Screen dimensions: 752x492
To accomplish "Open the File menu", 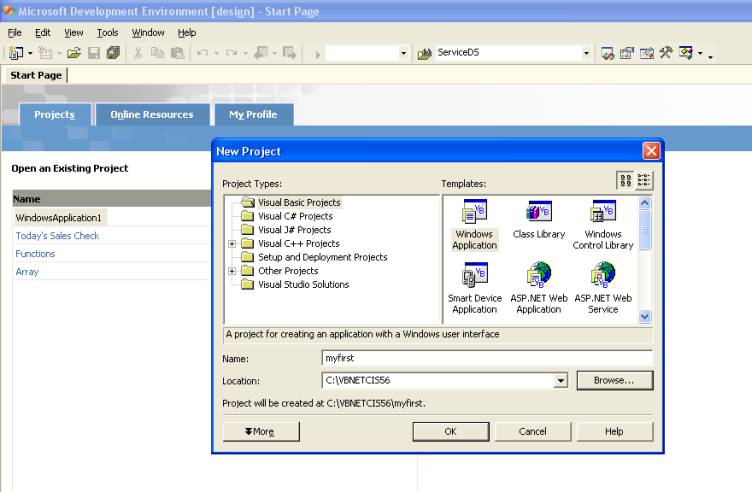I will tap(14, 33).
